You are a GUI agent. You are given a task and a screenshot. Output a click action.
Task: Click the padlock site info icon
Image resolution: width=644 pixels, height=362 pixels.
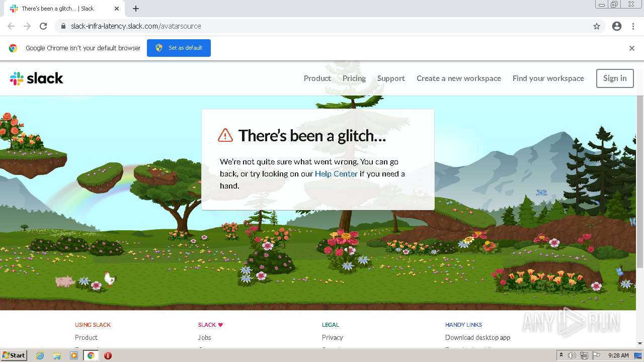63,26
